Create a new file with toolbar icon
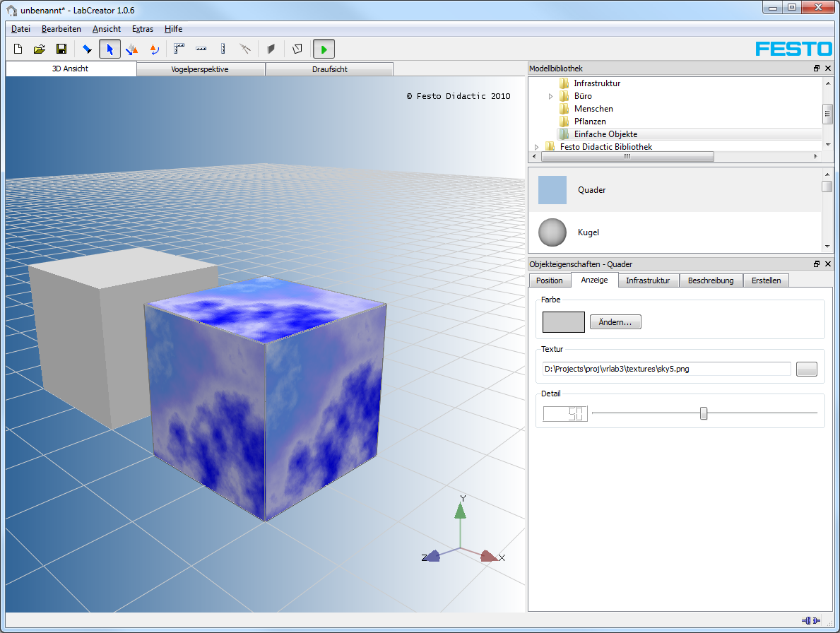The height and width of the screenshot is (633, 840). click(x=18, y=49)
